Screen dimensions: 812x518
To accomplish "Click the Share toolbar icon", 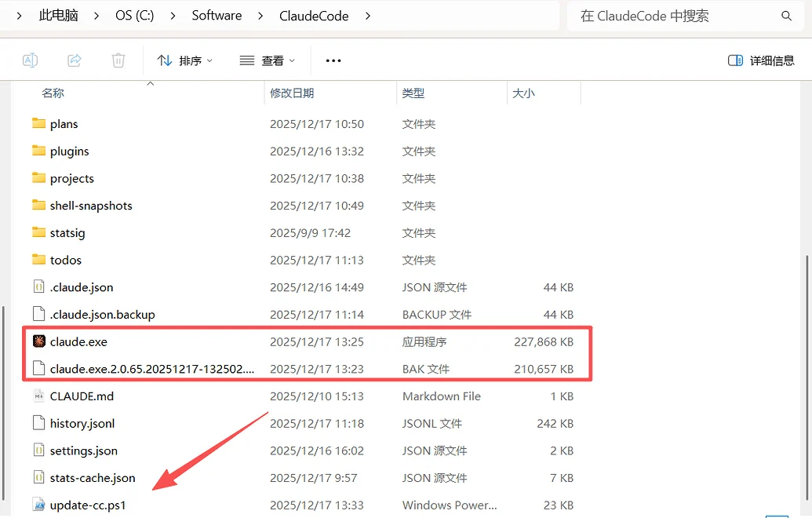I will [x=75, y=60].
